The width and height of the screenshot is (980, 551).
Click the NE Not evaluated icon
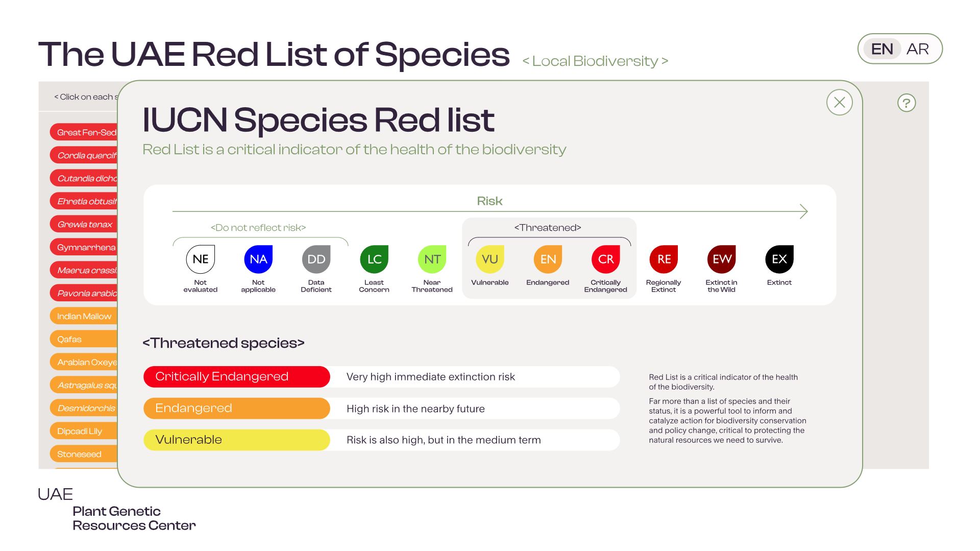[200, 259]
